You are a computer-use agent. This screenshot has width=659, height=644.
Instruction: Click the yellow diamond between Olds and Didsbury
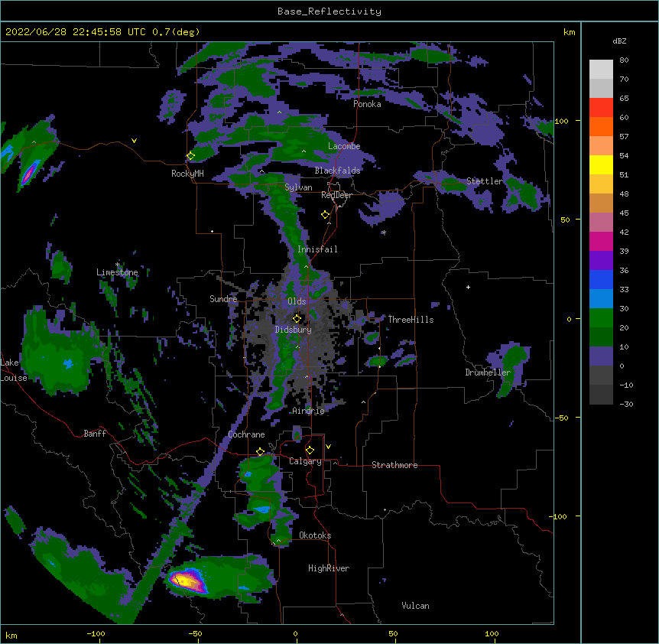coord(297,318)
